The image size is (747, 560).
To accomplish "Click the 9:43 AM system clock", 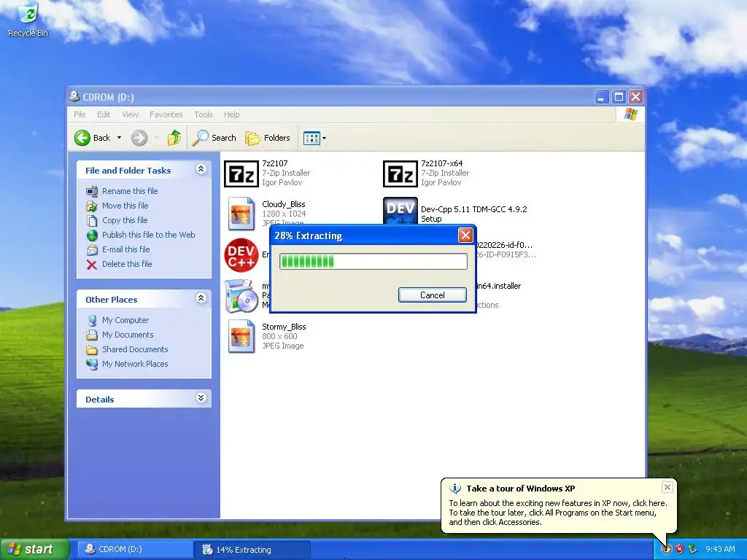I will (x=720, y=550).
